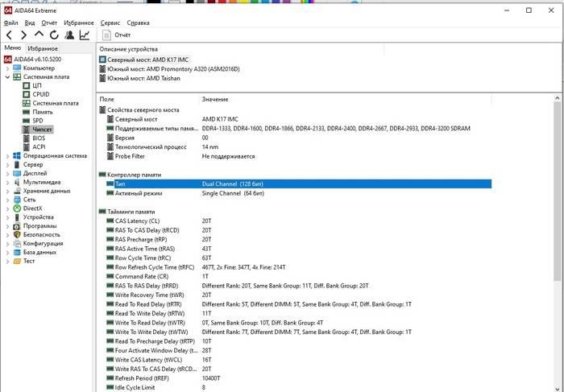Switch to the Избранное sidebar tab

(x=43, y=48)
